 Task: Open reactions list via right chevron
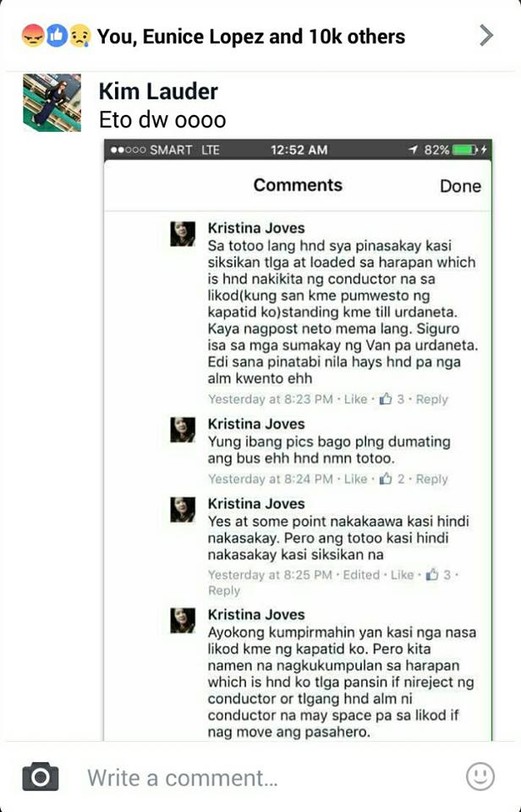[x=485, y=36]
